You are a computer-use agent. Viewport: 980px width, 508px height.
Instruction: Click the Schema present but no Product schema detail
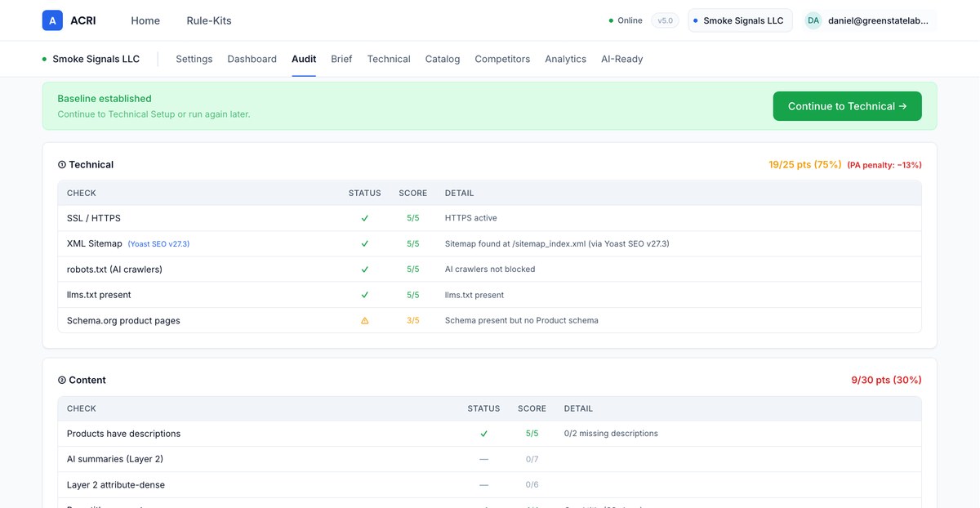point(522,321)
